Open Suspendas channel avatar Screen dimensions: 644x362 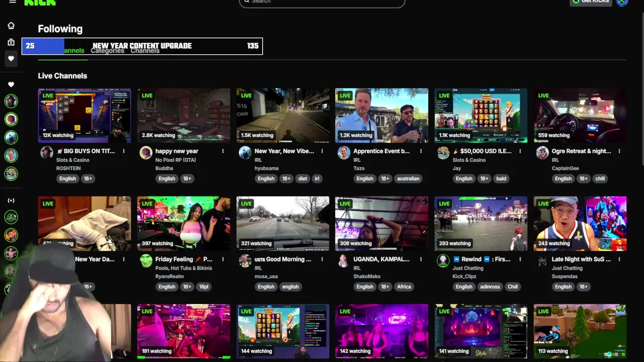[x=542, y=261]
